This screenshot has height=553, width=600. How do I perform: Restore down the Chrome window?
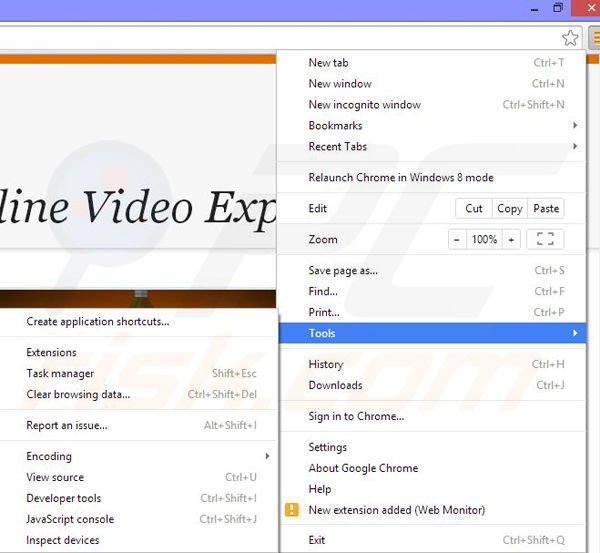pos(558,8)
